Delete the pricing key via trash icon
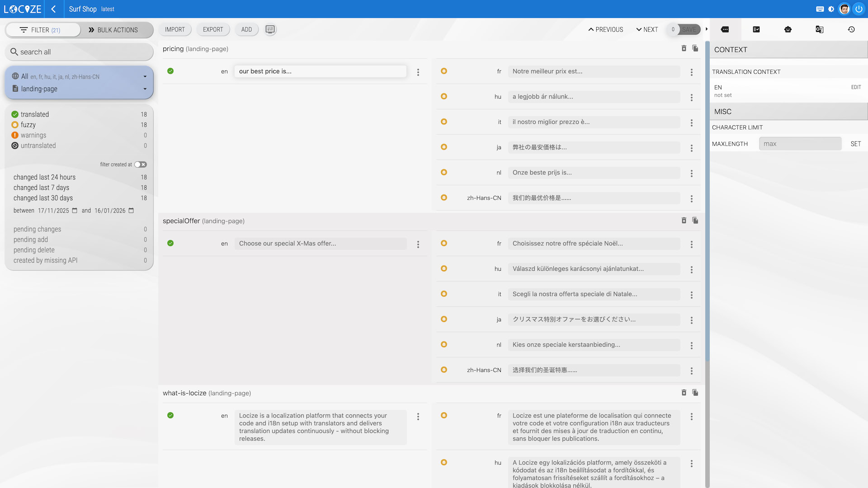 [x=684, y=48]
